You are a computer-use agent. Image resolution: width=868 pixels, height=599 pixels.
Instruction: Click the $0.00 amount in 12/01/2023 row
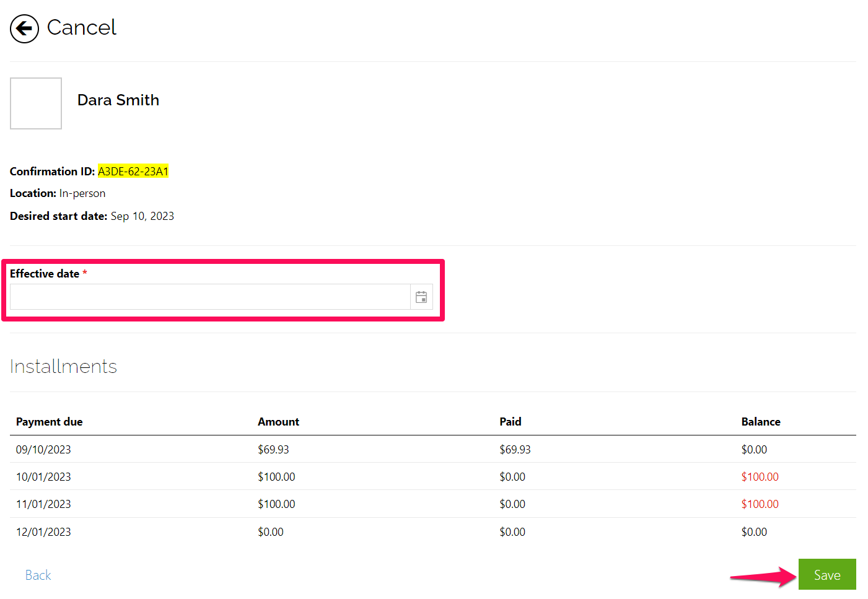click(271, 532)
